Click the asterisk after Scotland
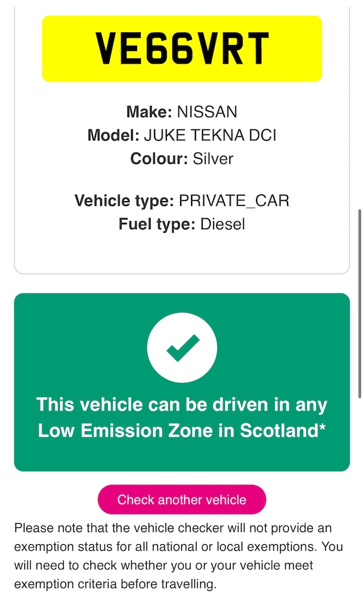 (322, 428)
